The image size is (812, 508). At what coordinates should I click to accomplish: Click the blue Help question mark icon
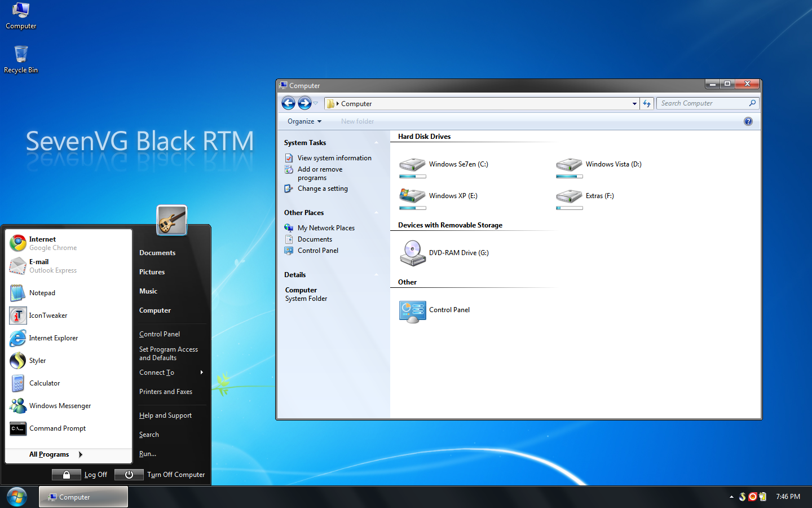pos(748,121)
